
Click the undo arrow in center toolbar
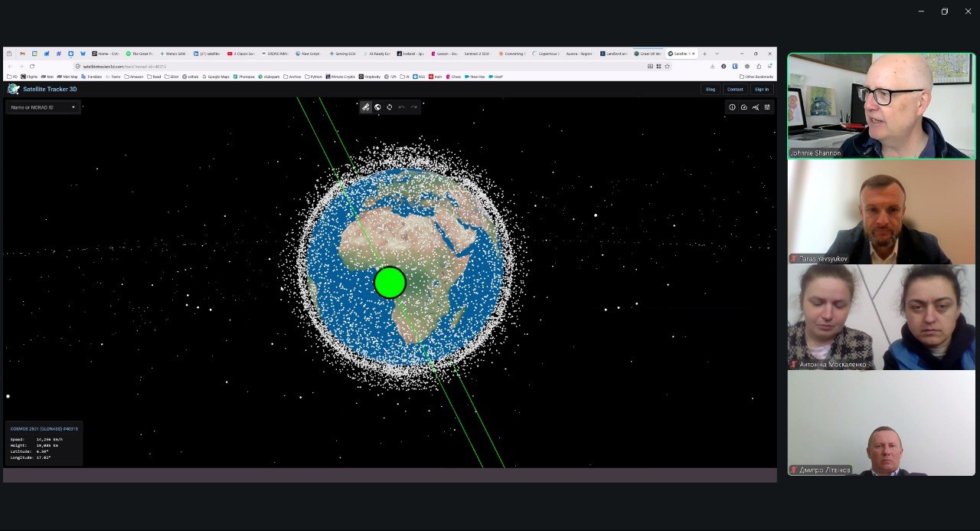(x=401, y=107)
